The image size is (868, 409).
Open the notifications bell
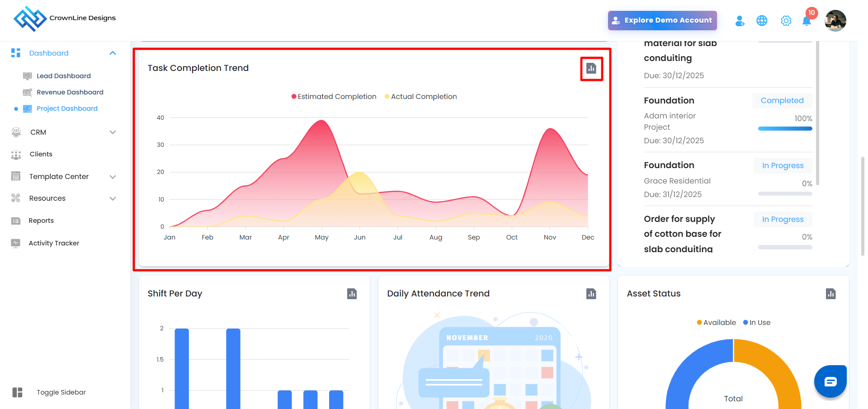pos(806,21)
